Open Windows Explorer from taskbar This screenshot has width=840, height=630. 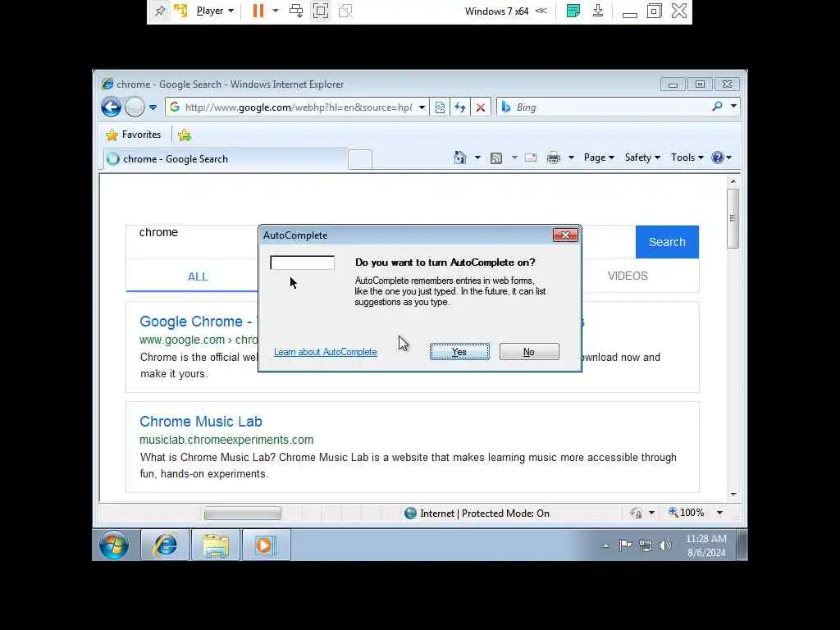tap(216, 546)
